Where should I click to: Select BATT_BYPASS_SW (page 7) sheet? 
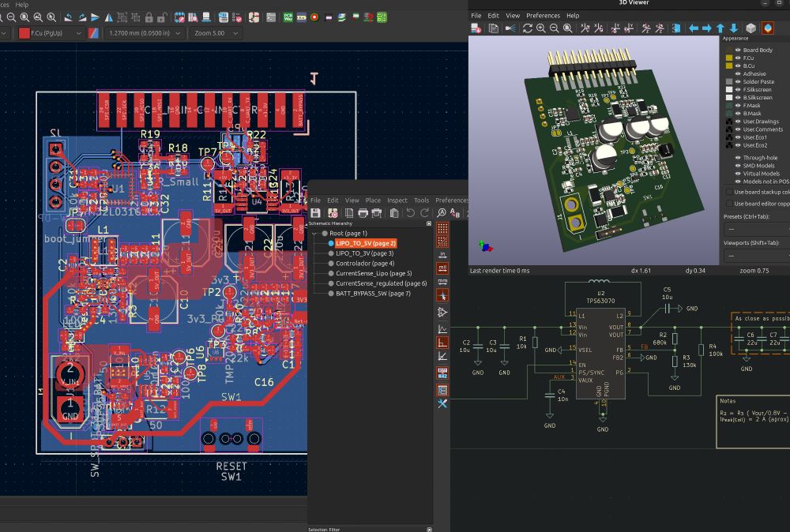(373, 294)
